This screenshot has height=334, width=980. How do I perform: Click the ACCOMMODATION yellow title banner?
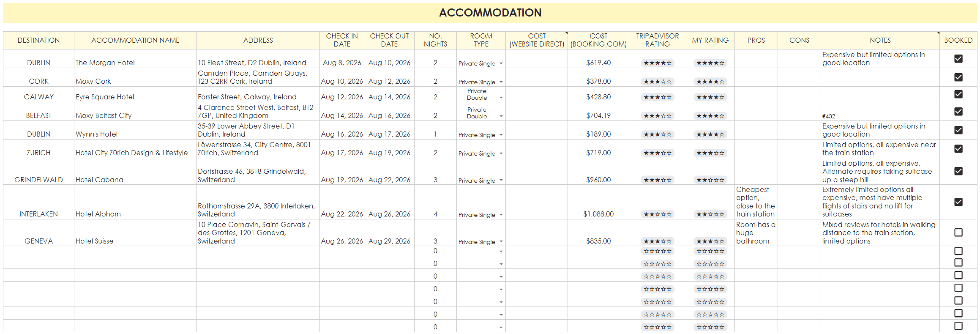[x=490, y=13]
